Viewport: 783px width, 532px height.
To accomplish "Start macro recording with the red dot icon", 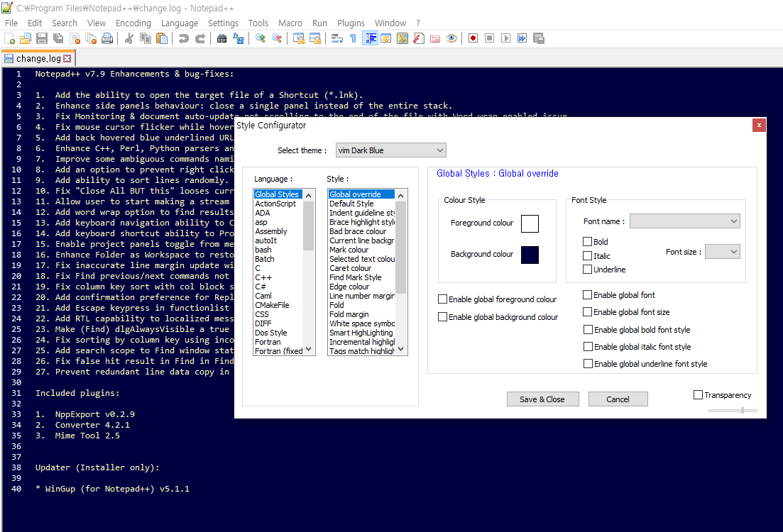I will point(473,38).
